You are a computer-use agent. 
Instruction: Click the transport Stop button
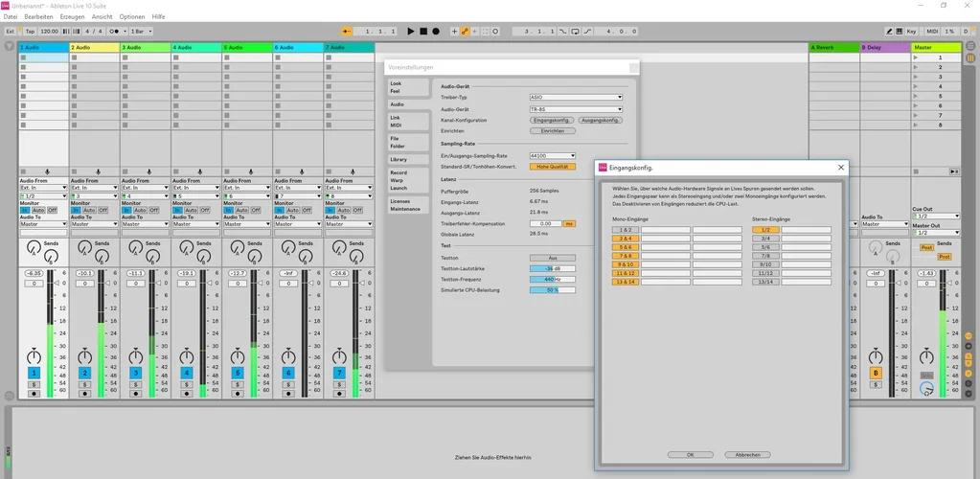423,32
